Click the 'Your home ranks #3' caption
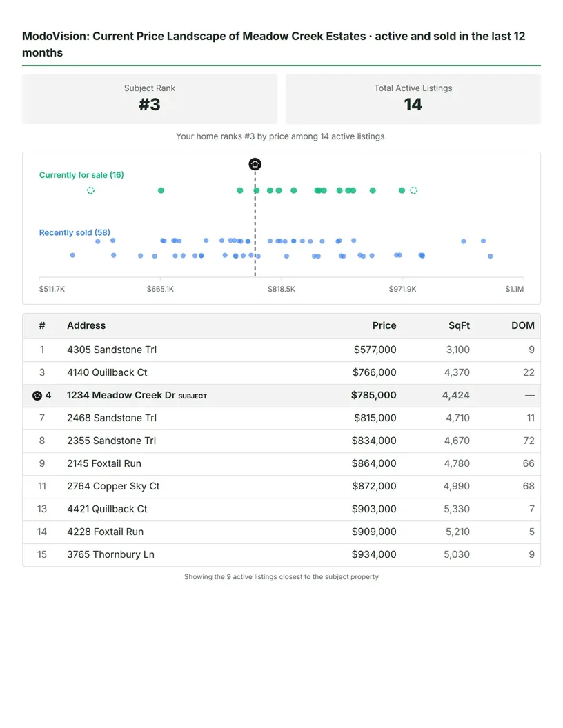Viewport: 563px width, 728px height. pos(281,136)
